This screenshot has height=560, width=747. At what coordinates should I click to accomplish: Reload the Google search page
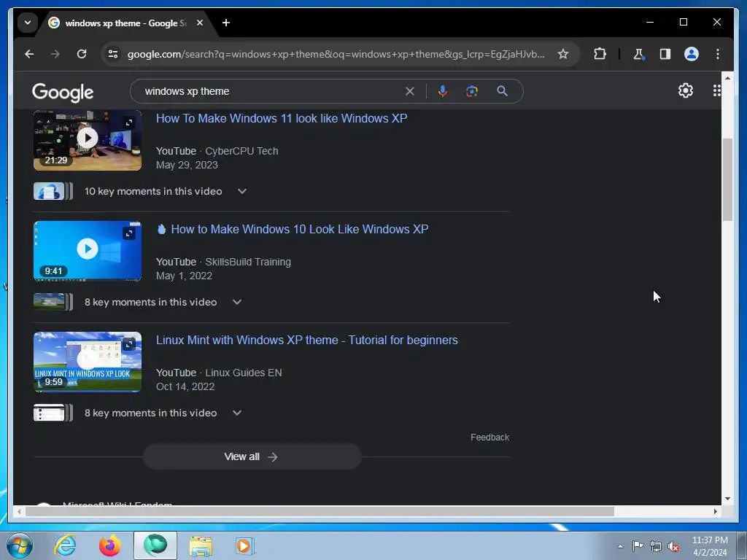click(82, 54)
